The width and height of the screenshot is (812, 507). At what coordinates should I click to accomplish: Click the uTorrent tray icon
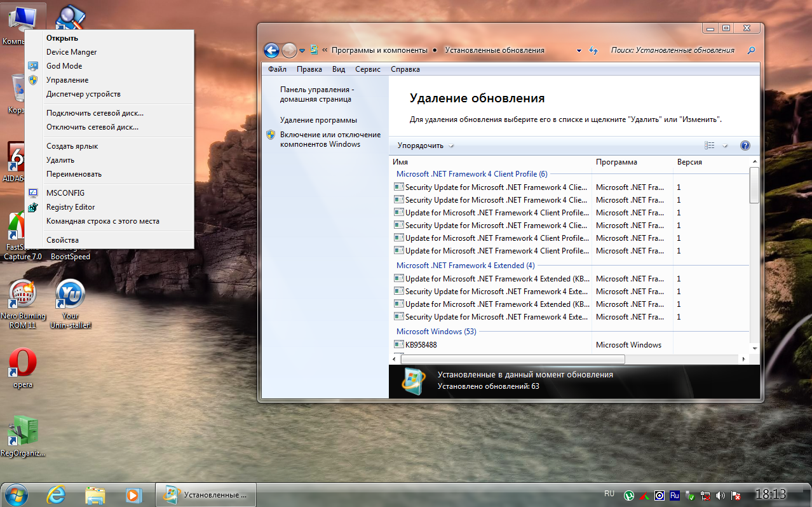[x=629, y=495]
